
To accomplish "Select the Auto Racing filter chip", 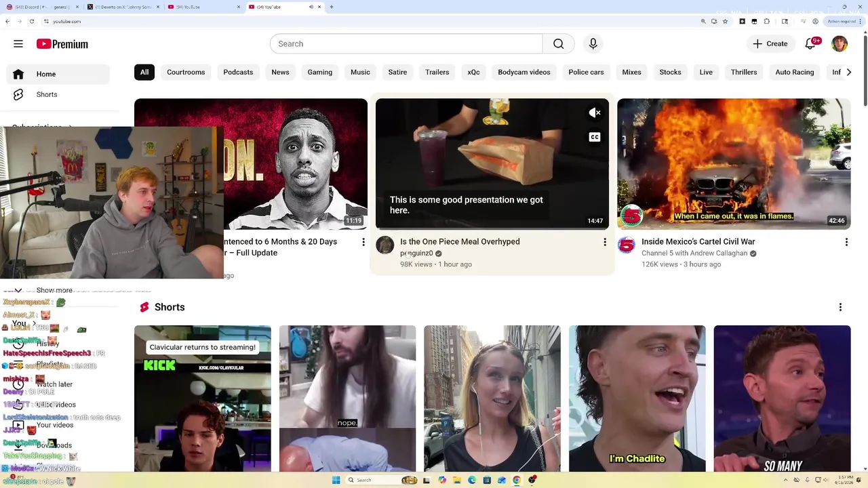I will [794, 73].
